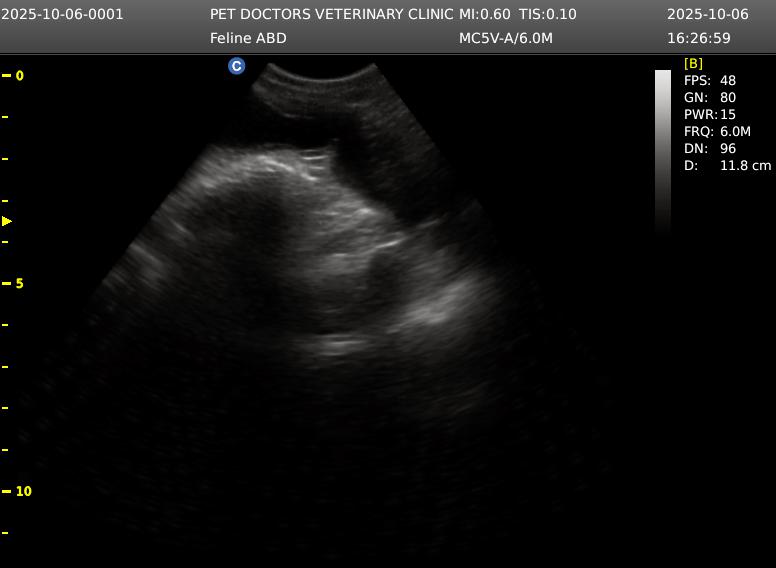Image resolution: width=776 pixels, height=568 pixels.
Task: Select the [B] mode indicator
Action: tap(693, 63)
